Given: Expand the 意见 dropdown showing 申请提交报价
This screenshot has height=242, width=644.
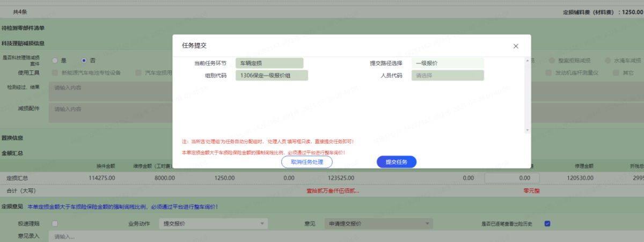Looking at the screenshot, I should point(427,224).
